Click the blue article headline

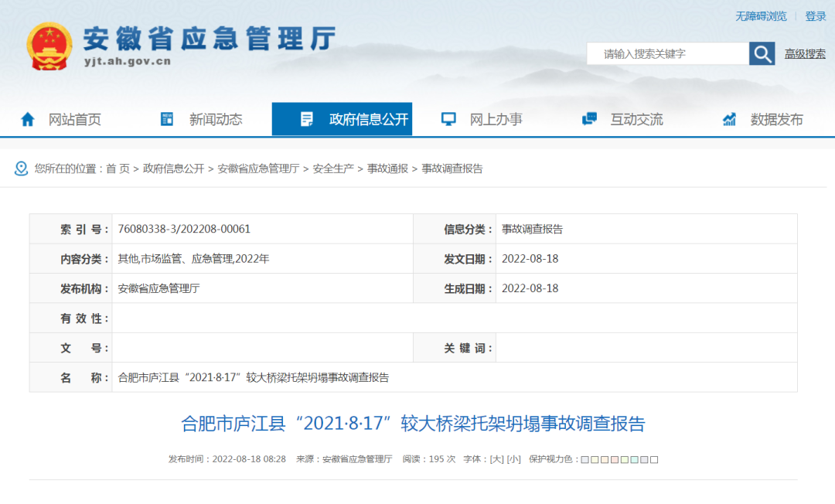[x=413, y=424]
